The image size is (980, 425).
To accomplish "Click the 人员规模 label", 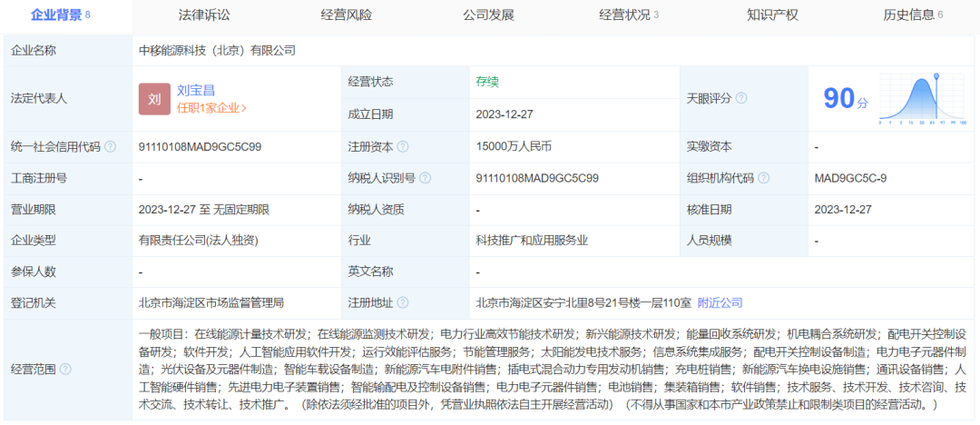I will tap(710, 241).
